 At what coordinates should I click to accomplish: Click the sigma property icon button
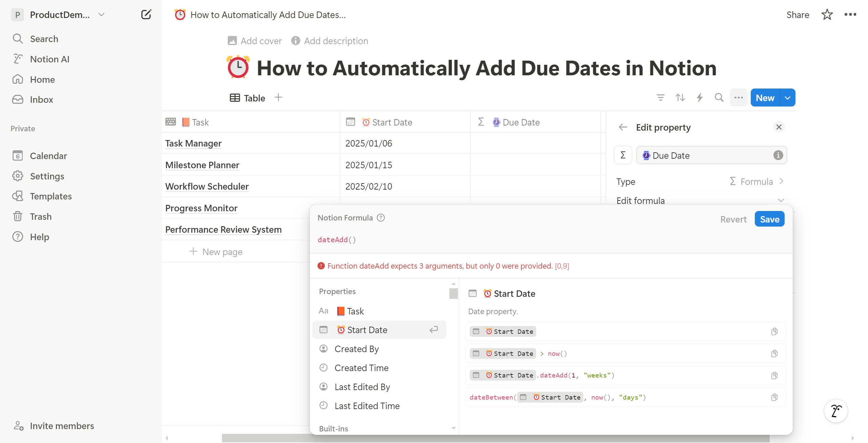(623, 155)
